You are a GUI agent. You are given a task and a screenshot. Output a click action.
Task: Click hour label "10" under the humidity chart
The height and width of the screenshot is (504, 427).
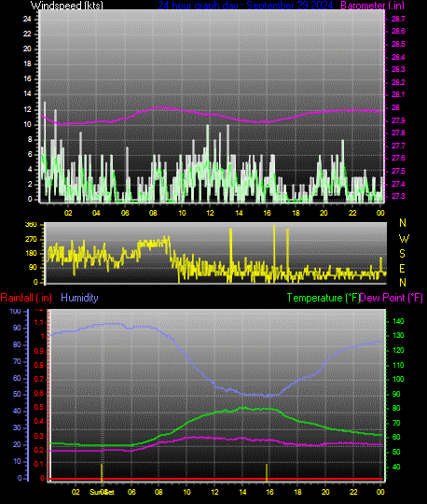tap(186, 492)
